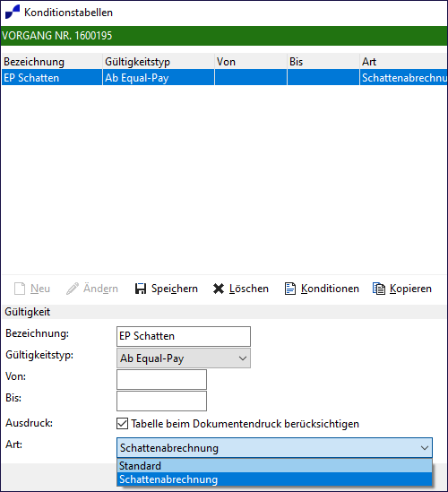Click the Konditionen button label

click(330, 289)
